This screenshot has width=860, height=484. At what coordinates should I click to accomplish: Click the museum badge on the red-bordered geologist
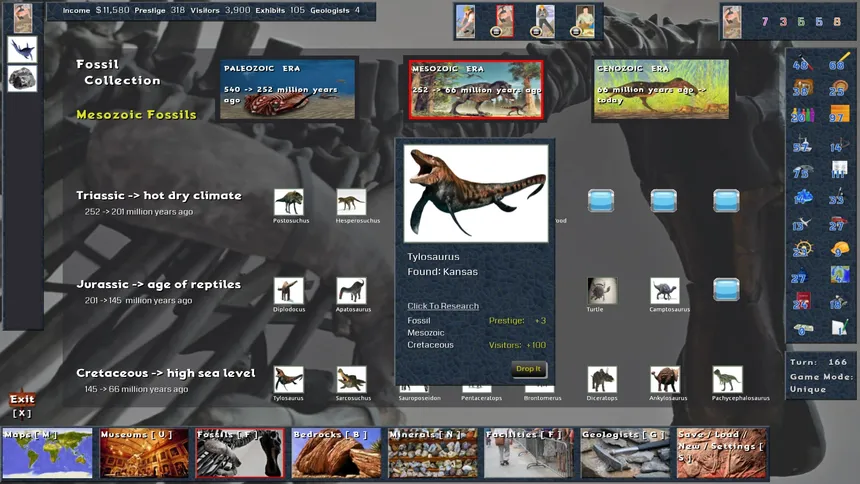pos(496,32)
